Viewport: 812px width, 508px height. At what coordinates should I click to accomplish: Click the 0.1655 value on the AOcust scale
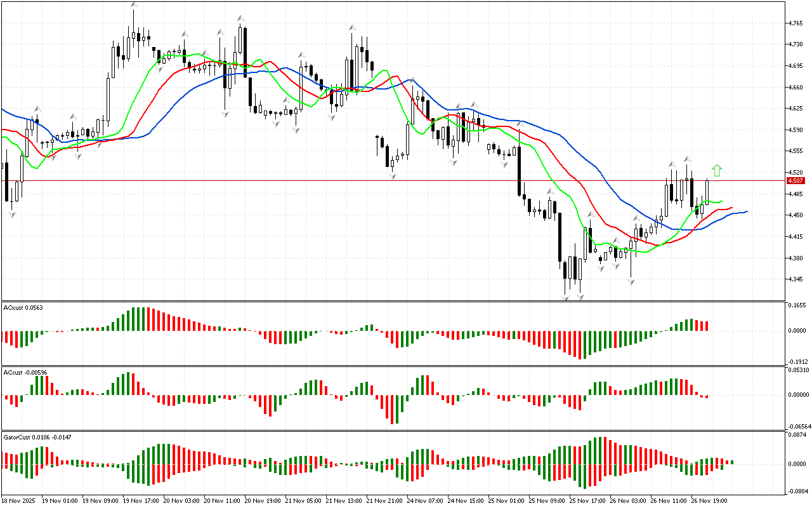click(x=797, y=305)
